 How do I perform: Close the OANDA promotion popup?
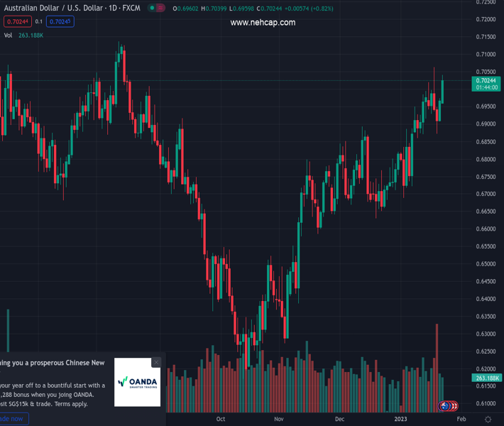tap(156, 362)
